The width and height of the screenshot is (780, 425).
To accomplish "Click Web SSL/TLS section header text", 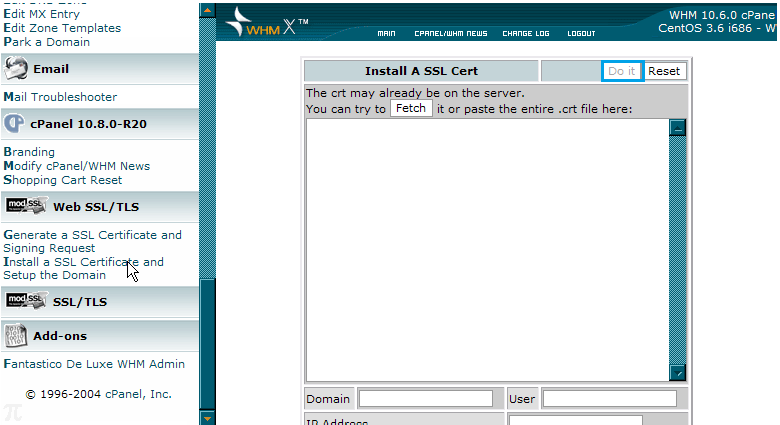I will click(96, 207).
